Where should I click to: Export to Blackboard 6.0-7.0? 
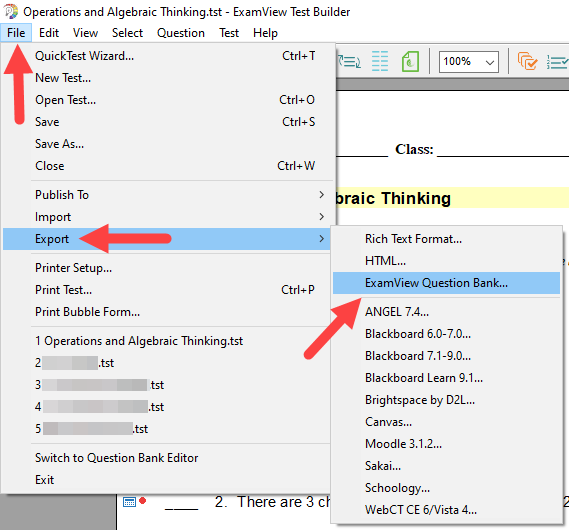pyautogui.click(x=446, y=334)
